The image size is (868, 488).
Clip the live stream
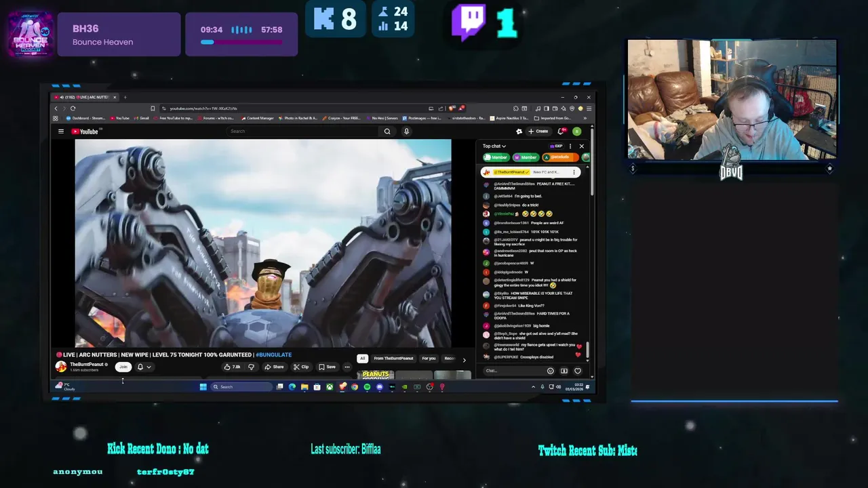tap(301, 367)
